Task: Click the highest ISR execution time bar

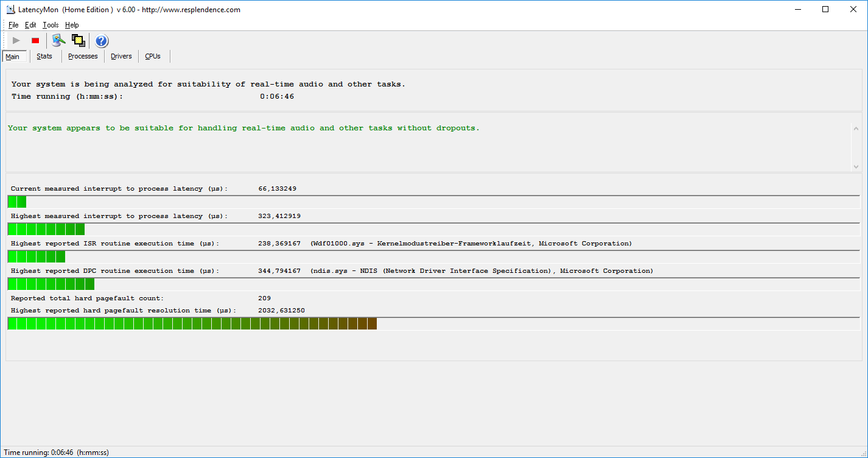Action: 433,256
